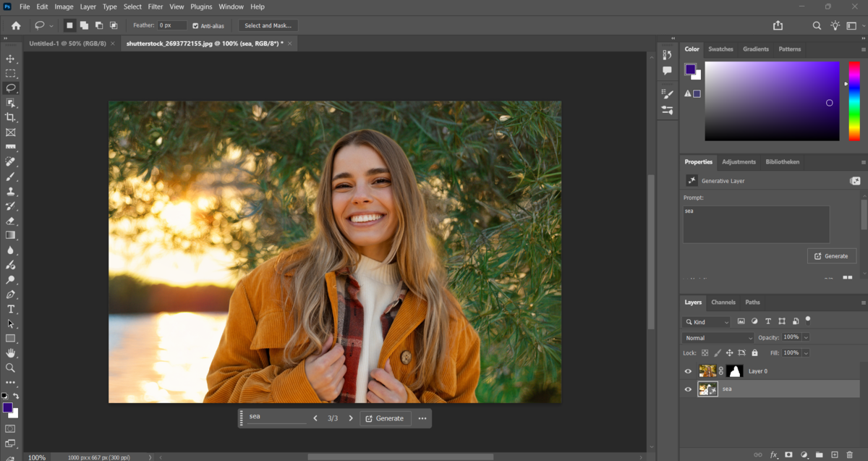
Task: Delete layer with the trash icon
Action: pyautogui.click(x=850, y=454)
